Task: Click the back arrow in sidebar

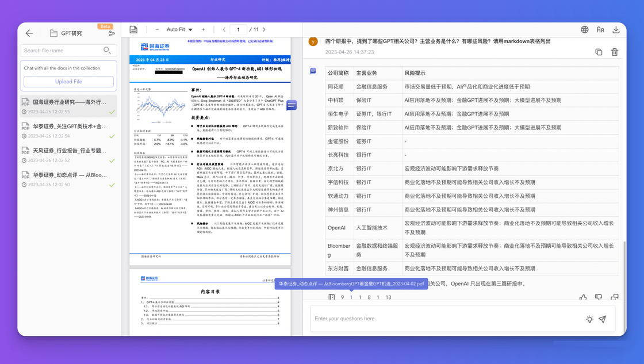Action: click(x=29, y=33)
